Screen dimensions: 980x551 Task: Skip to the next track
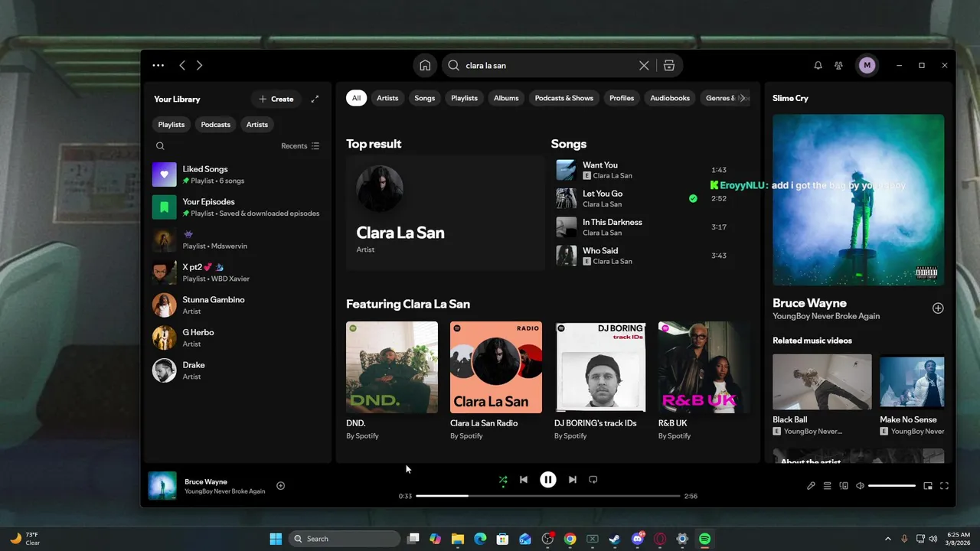[573, 480]
